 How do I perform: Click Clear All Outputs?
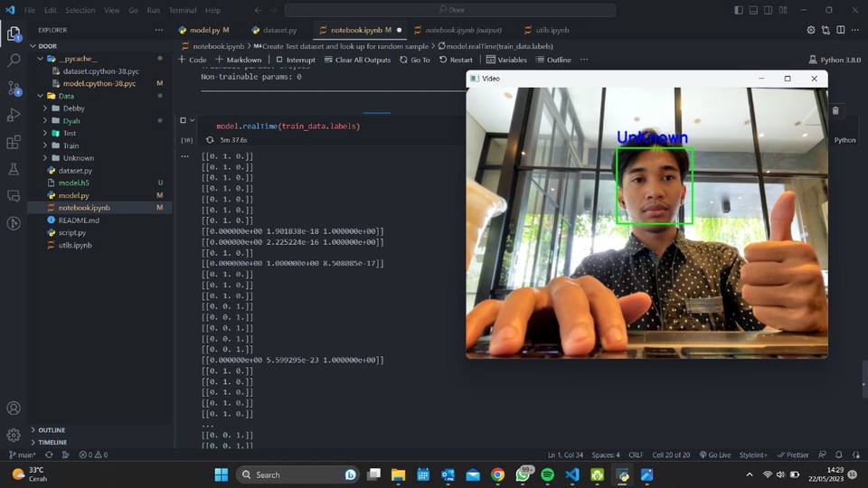[x=358, y=60]
